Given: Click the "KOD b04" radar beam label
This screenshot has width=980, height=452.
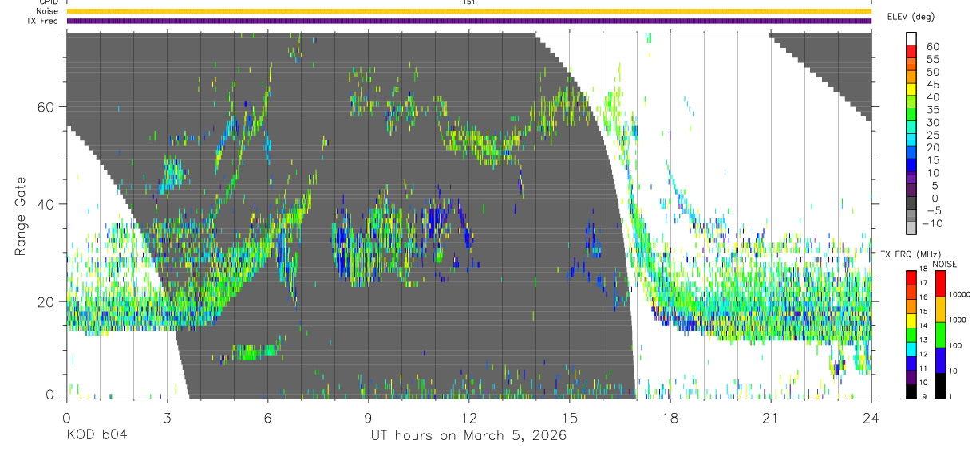Looking at the screenshot, I should [x=97, y=436].
